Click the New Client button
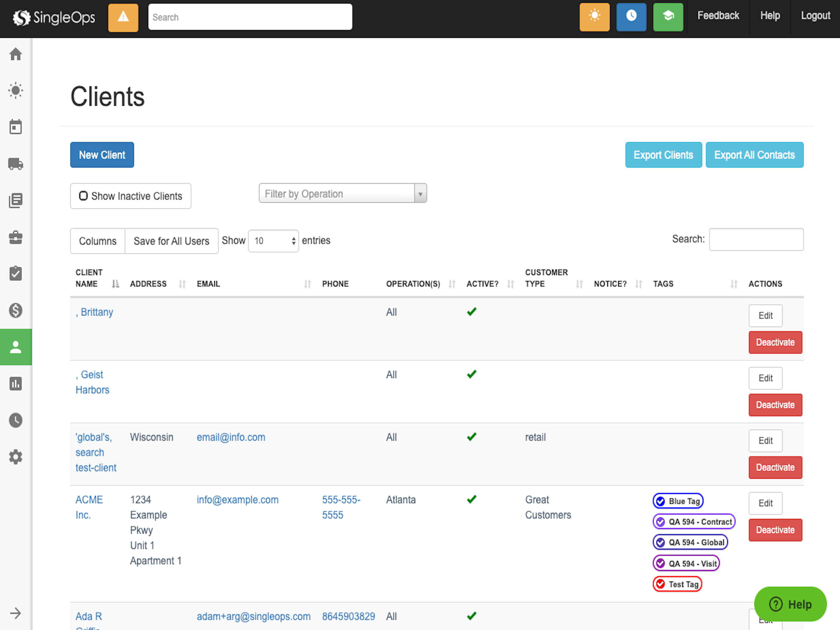 (x=102, y=155)
